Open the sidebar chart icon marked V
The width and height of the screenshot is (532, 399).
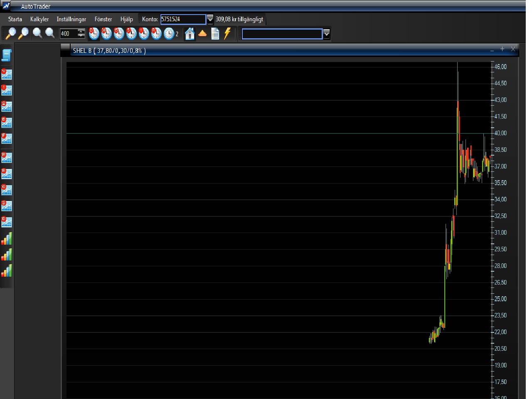tap(7, 74)
